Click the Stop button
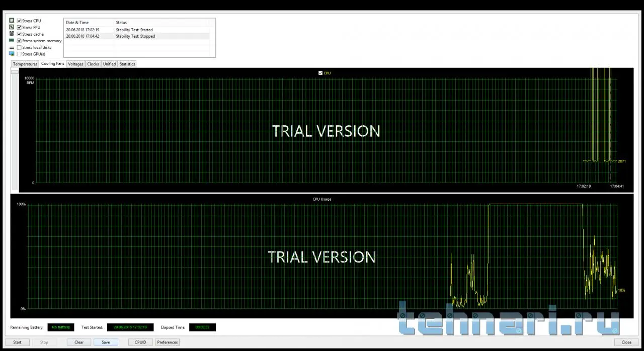Screen dimensions: 644x351 [44, 342]
